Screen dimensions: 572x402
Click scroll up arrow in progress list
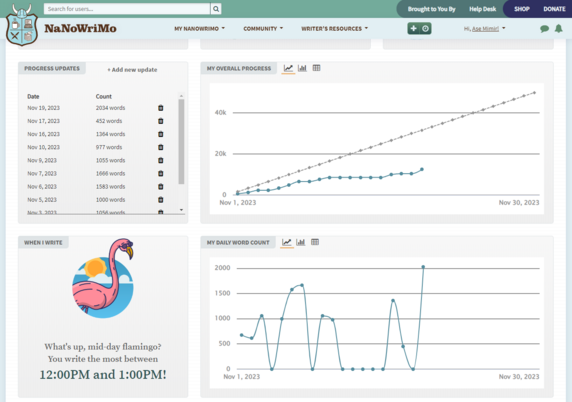click(x=181, y=96)
